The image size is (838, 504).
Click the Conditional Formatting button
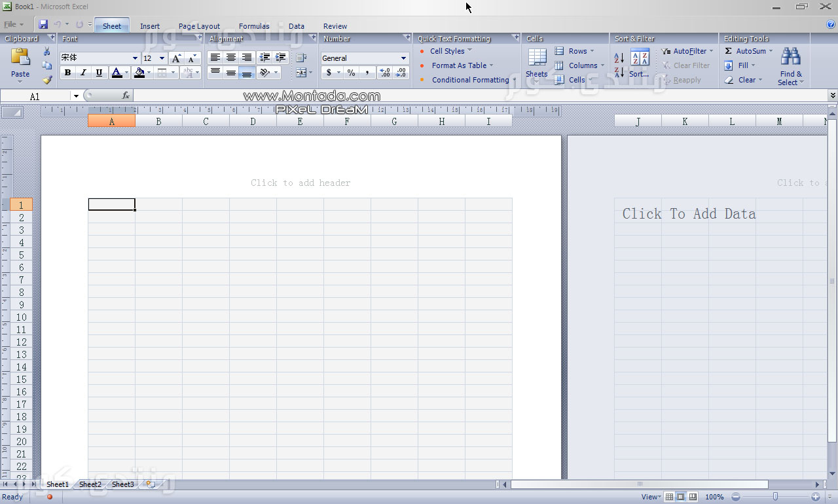click(x=470, y=80)
